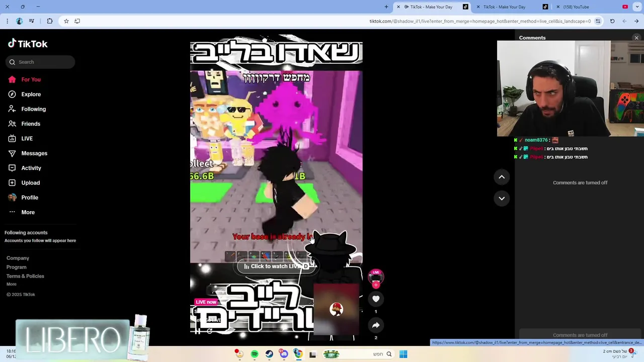Image resolution: width=644 pixels, height=362 pixels.
Task: Expand the Company footer section
Action: [x=18, y=258]
